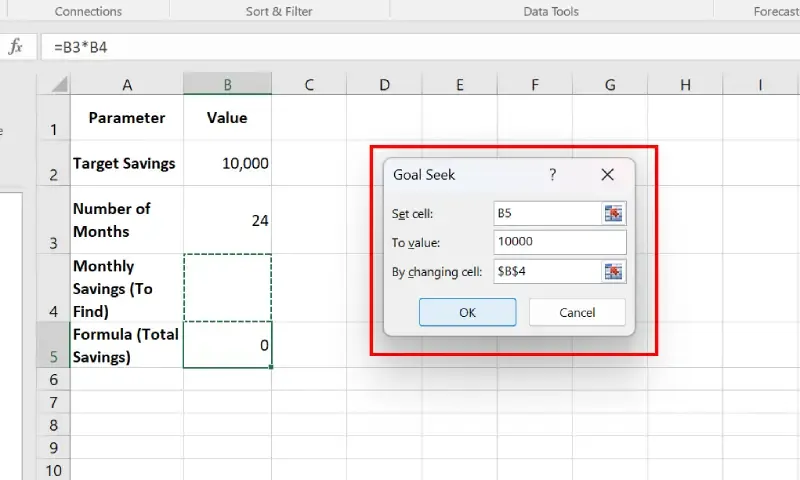Screen dimensions: 800x480
Task: Click the Connections ribbon group label
Action: pos(88,11)
